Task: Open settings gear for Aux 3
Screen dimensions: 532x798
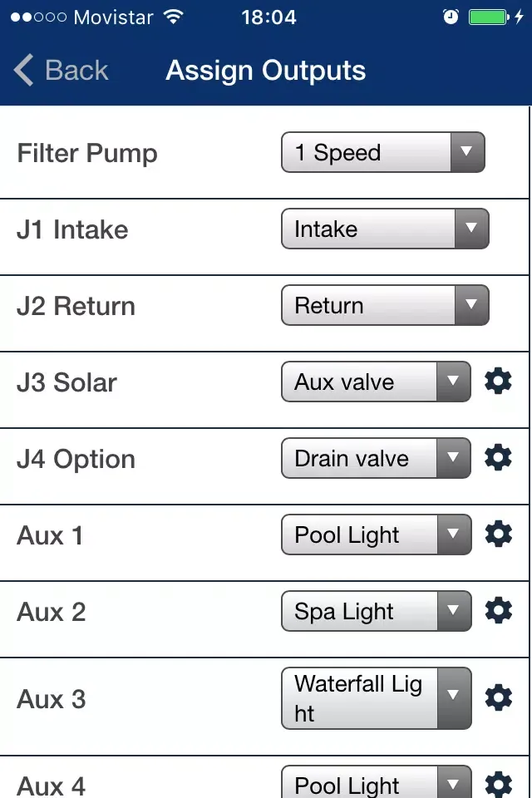Action: coord(498,698)
